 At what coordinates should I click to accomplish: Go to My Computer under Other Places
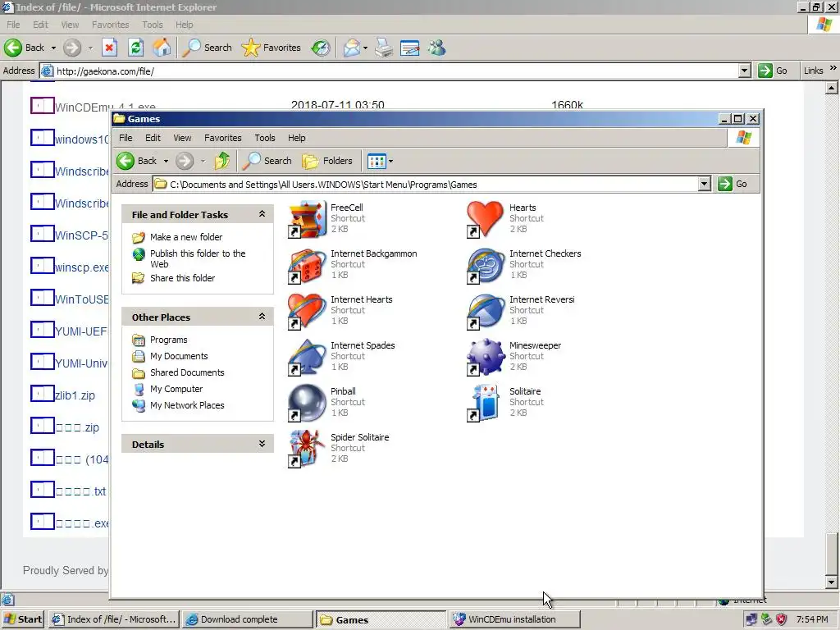point(176,389)
